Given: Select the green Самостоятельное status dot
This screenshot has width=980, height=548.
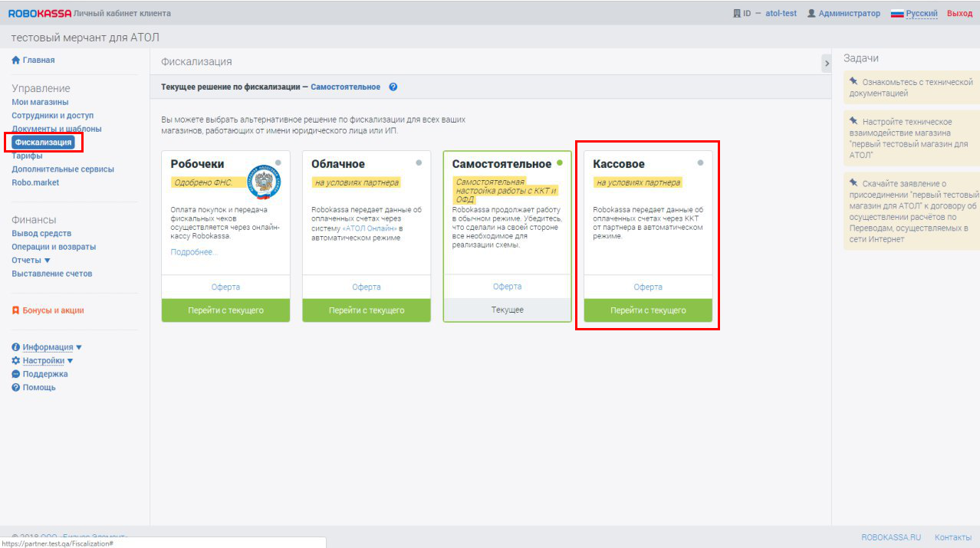Looking at the screenshot, I should (x=560, y=162).
